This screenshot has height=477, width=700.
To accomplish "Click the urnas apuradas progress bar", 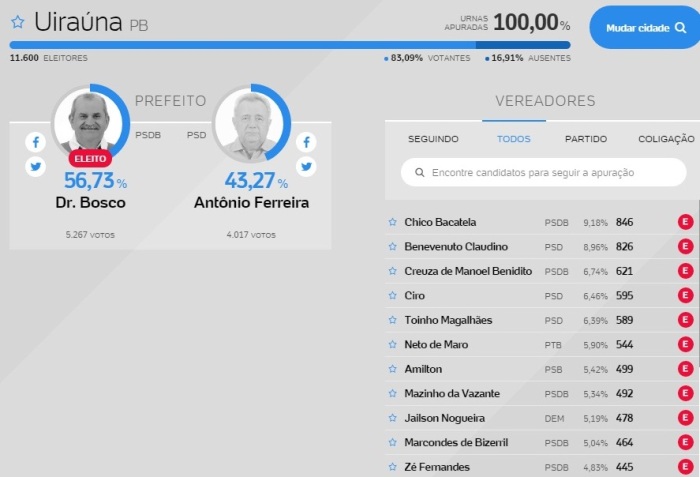I will pos(290,45).
